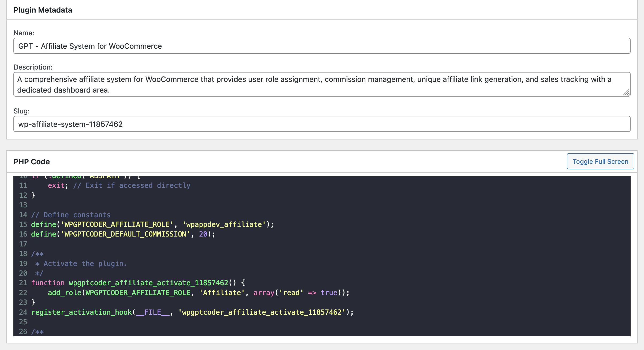Click the PHP Code panel heading
644x350 pixels.
pyautogui.click(x=32, y=162)
